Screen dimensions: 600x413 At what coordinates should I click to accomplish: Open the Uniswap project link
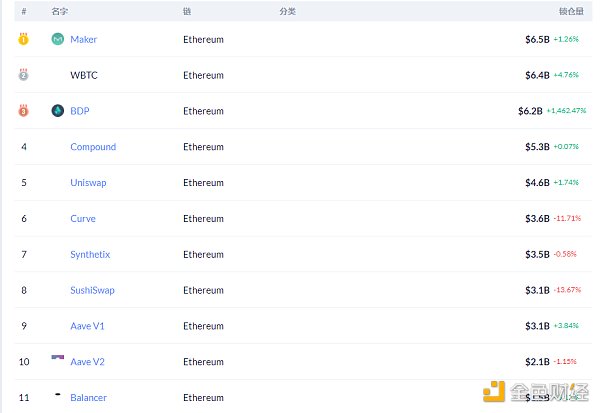[88, 183]
